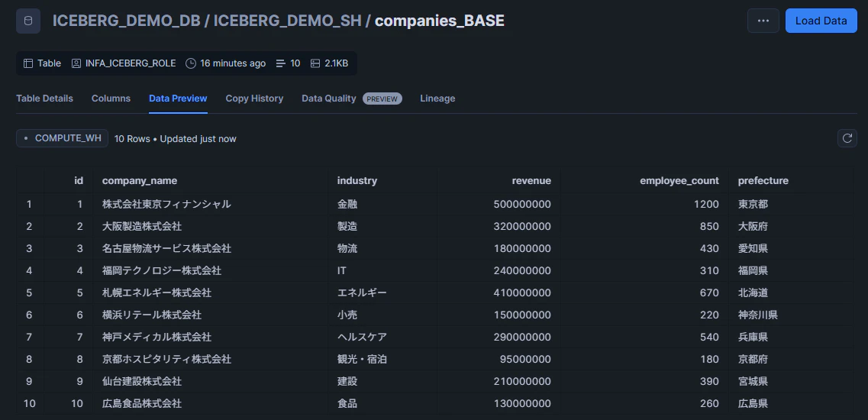This screenshot has height=420, width=868.
Task: Click the 10 Rows • Updated just now status
Action: point(175,138)
